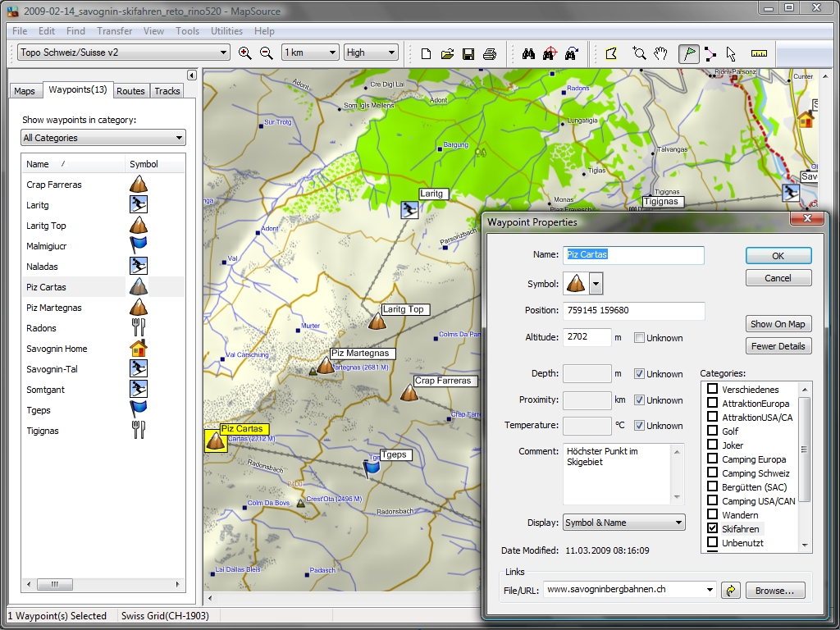
Task: Click the Open folder toolbar icon
Action: pos(447,53)
